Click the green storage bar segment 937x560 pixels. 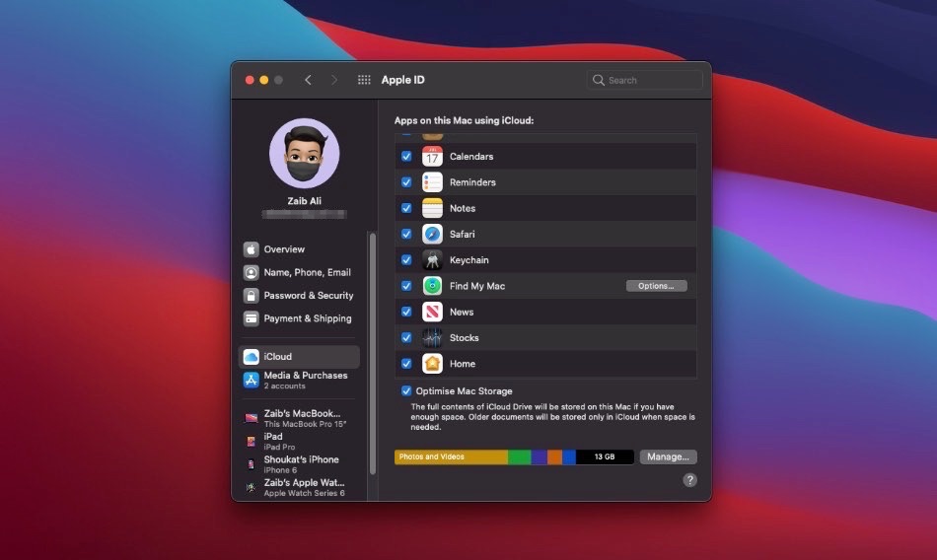coord(519,456)
